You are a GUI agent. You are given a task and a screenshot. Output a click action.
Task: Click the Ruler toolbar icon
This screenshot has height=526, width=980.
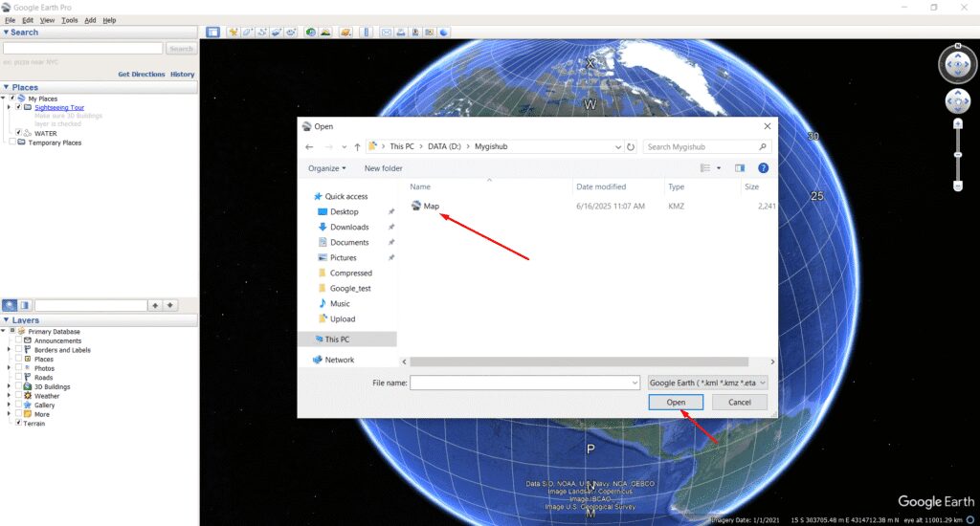pyautogui.click(x=367, y=33)
